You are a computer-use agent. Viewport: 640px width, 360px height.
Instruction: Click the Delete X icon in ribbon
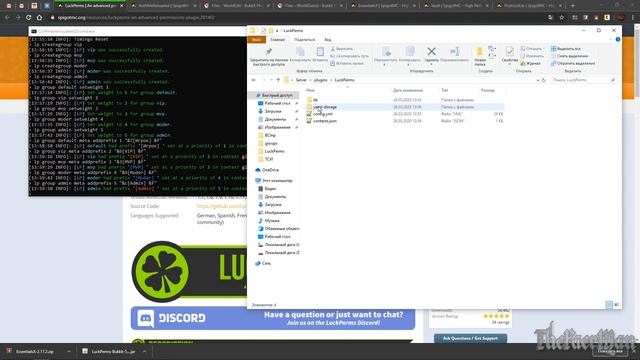click(x=431, y=55)
